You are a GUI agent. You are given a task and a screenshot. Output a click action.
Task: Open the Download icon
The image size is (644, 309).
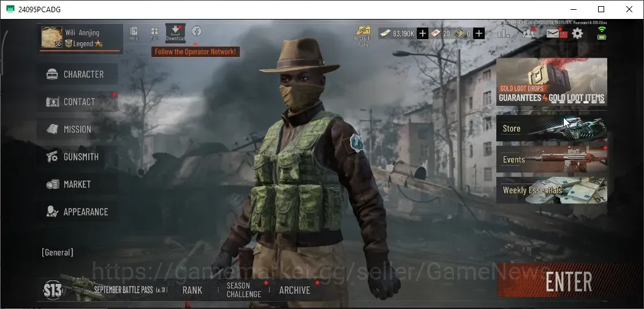[175, 33]
